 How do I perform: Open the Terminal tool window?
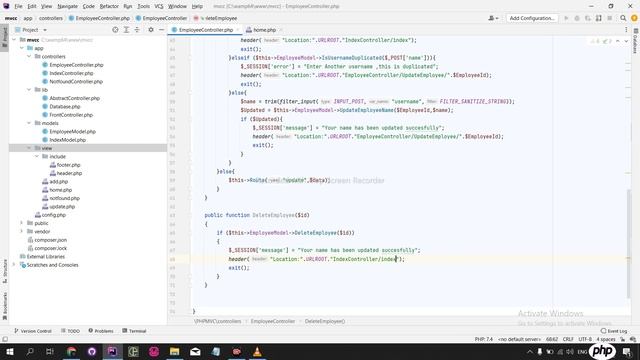click(134, 331)
